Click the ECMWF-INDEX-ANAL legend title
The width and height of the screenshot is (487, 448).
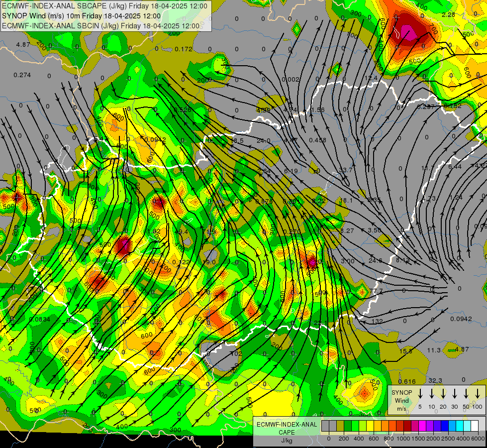(x=287, y=425)
